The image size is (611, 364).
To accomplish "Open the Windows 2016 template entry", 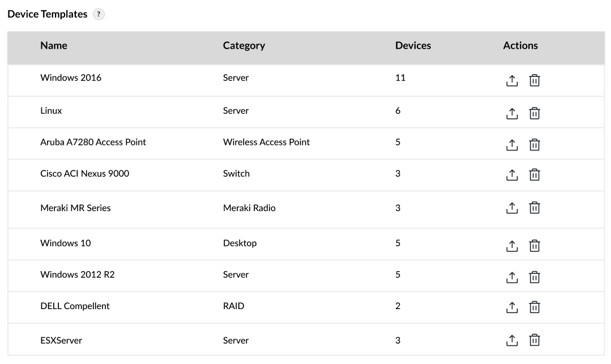I will point(71,78).
